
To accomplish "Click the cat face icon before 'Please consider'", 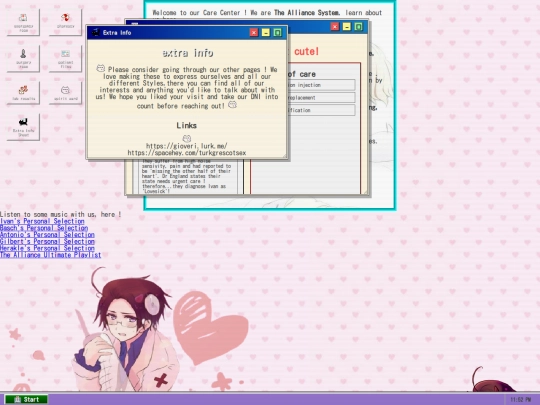I will coord(101,68).
